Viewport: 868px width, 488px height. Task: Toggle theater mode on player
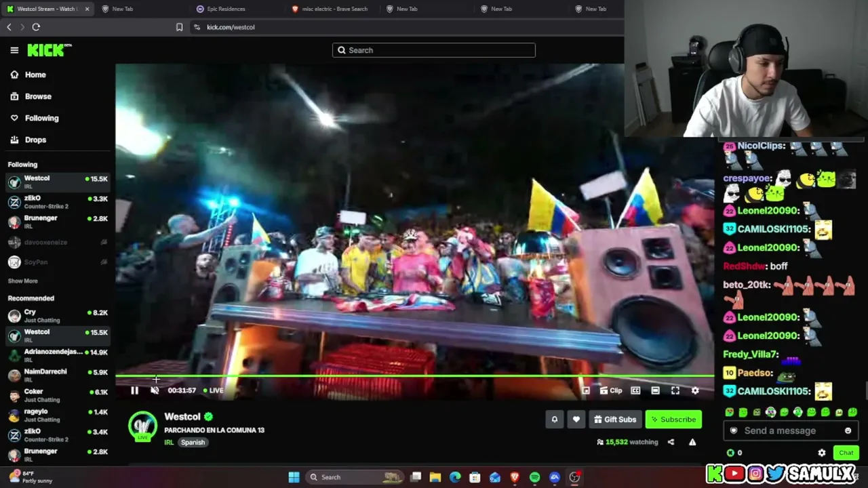click(655, 390)
